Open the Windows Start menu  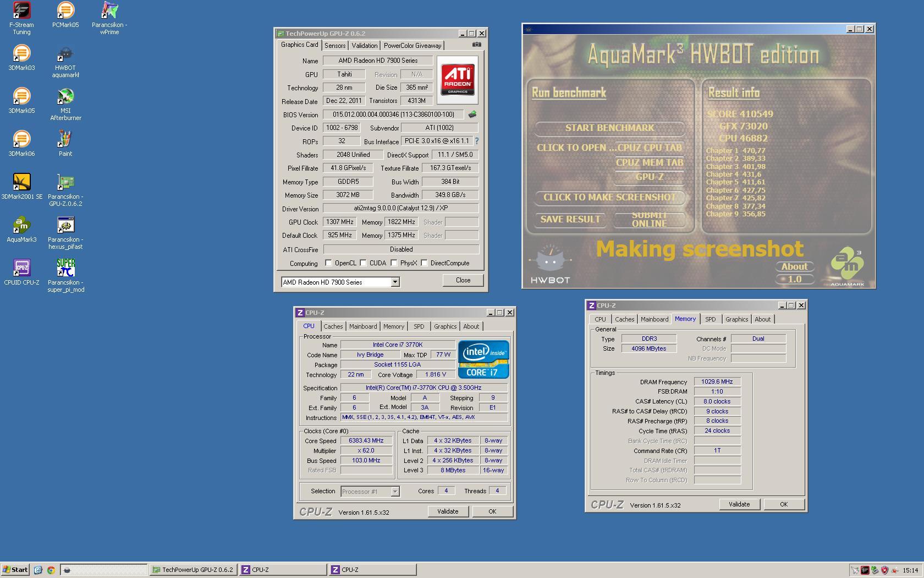tap(15, 570)
